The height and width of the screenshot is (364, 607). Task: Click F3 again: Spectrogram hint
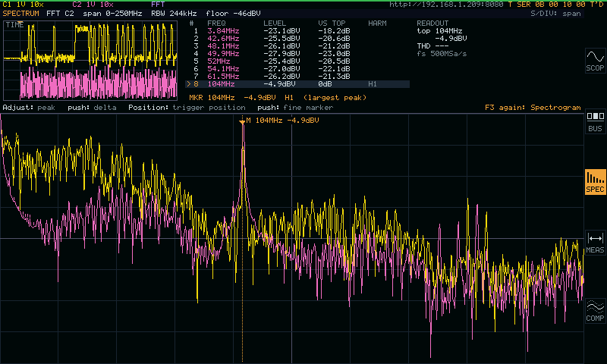pos(533,108)
